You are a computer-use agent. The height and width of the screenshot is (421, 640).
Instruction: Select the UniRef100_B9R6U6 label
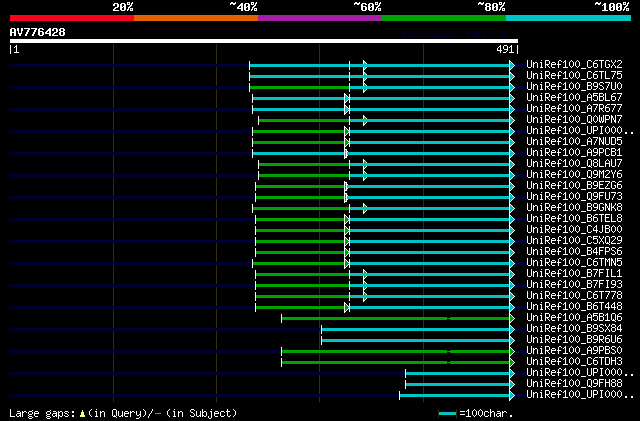[574, 340]
